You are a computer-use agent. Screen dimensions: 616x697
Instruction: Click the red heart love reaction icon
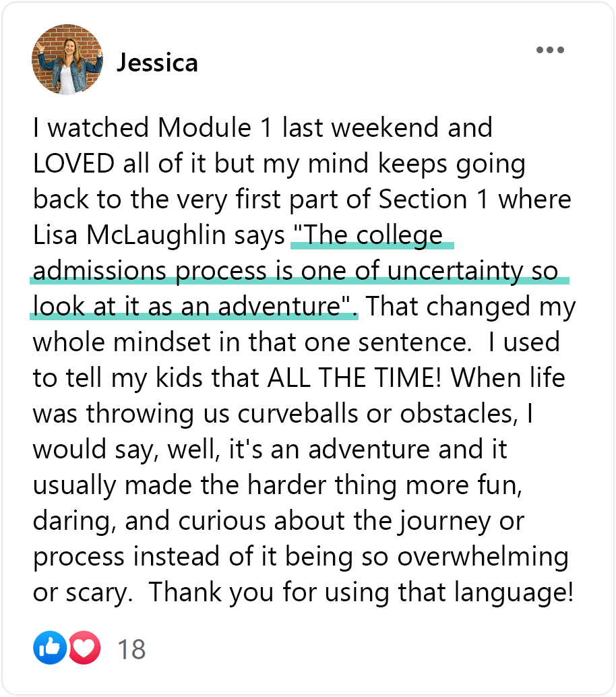click(x=84, y=648)
